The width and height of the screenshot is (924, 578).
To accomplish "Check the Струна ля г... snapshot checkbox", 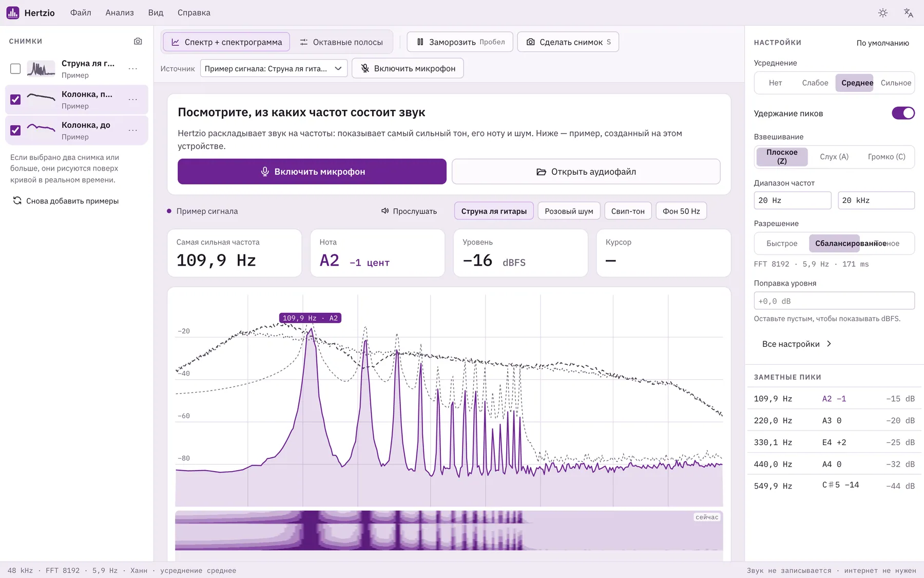I will (x=15, y=69).
